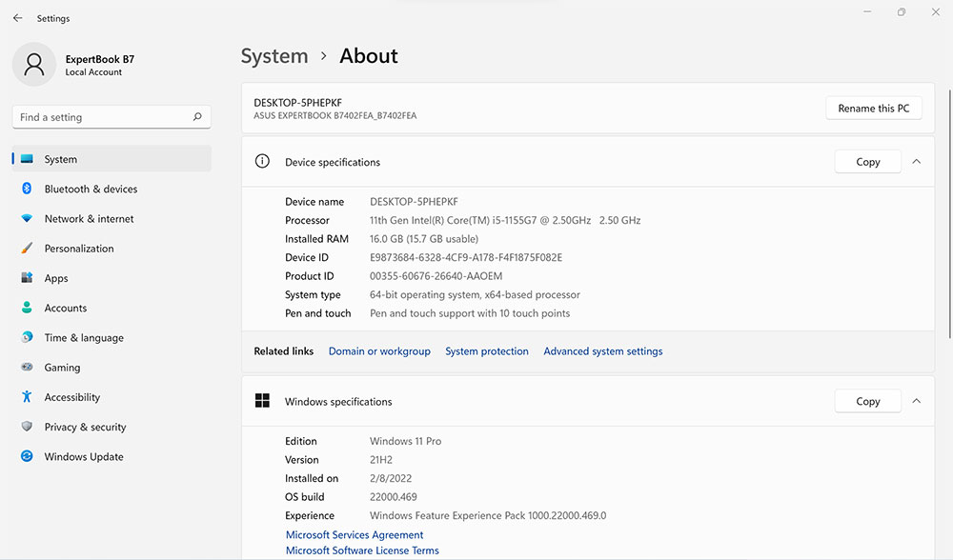The height and width of the screenshot is (560, 953).
Task: Click the Apps icon in sidebar
Action: tap(27, 277)
